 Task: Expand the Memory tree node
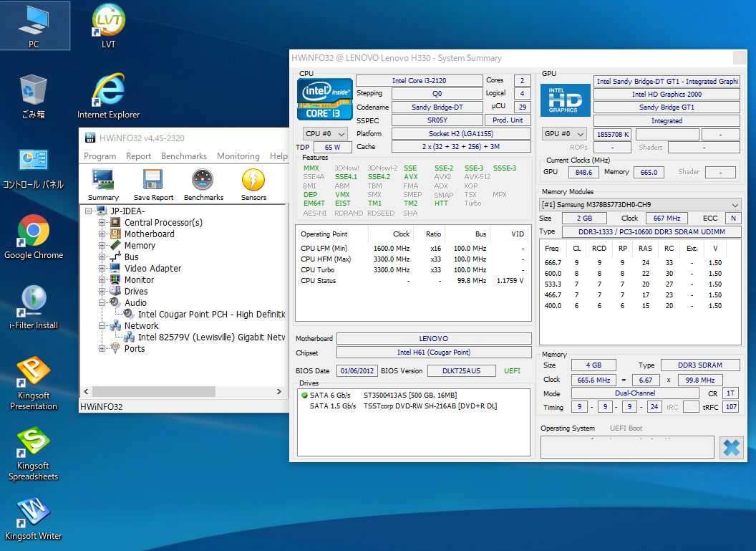[x=102, y=246]
